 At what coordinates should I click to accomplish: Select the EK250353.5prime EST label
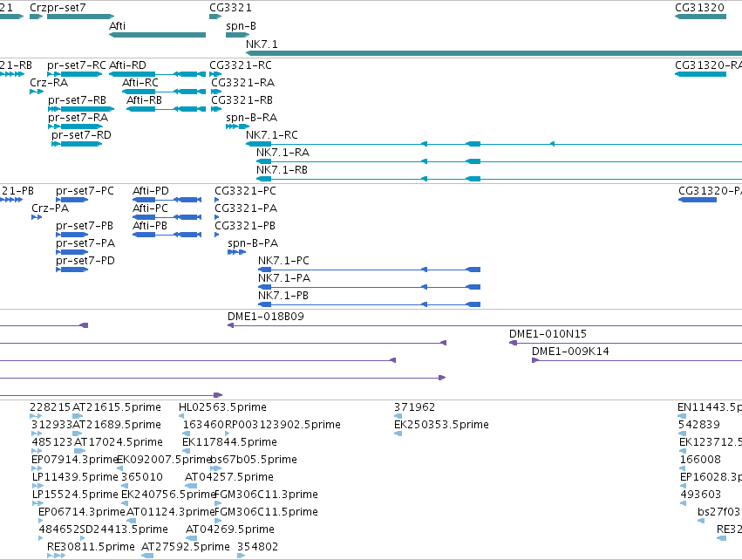click(441, 425)
